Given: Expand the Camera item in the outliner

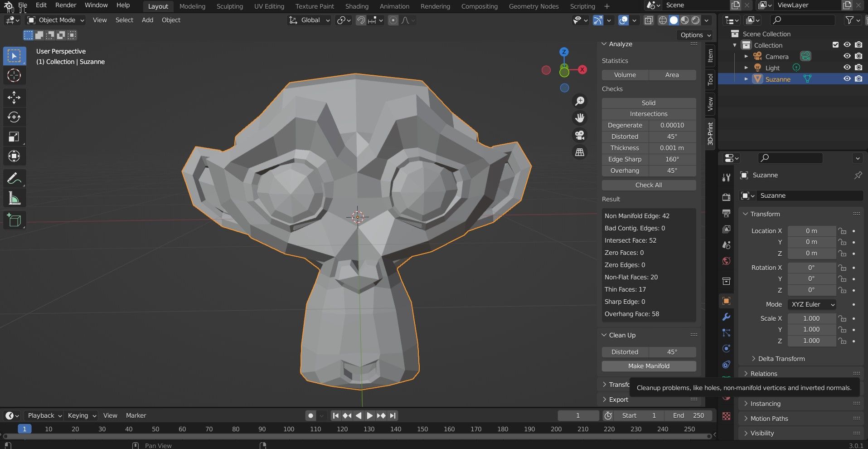Looking at the screenshot, I should pyautogui.click(x=746, y=56).
